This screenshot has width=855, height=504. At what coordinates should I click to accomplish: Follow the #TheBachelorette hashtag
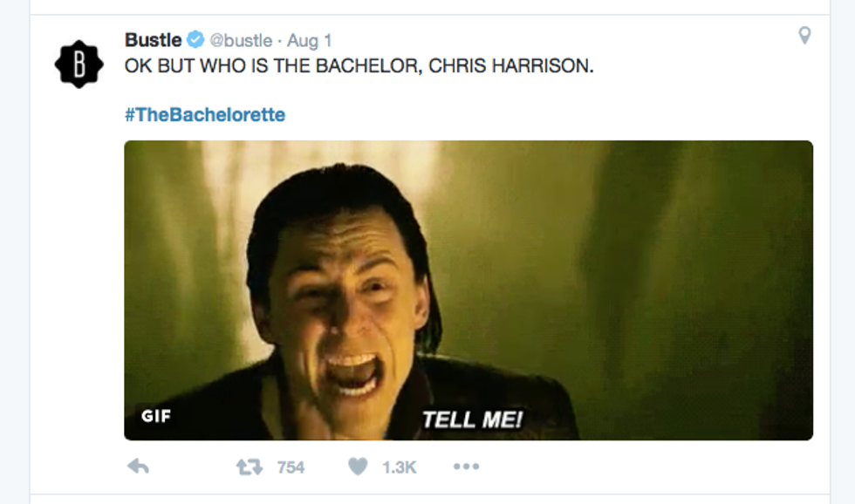(x=205, y=114)
